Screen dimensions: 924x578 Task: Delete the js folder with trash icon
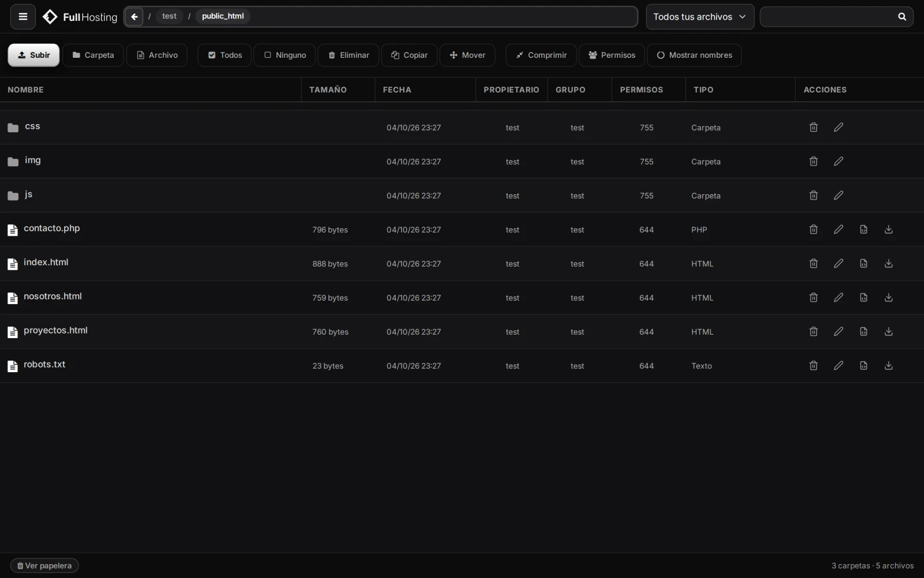813,195
